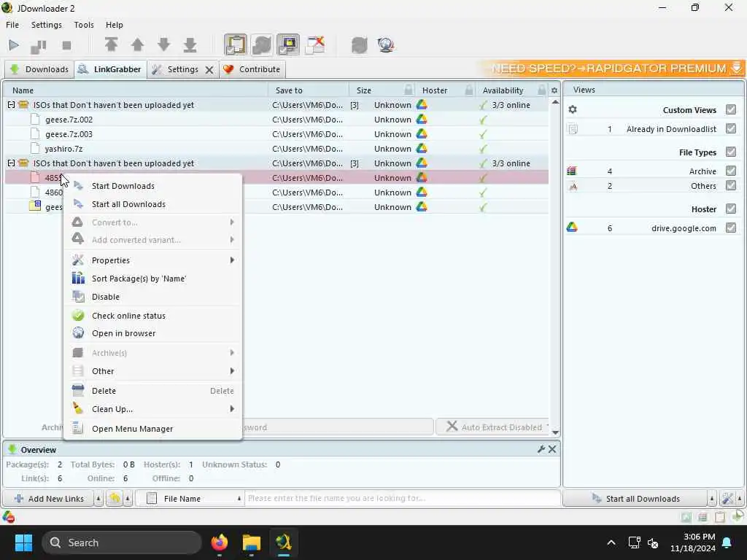Image resolution: width=747 pixels, height=560 pixels.
Task: Toggle the File Types checkbox
Action: point(731,152)
